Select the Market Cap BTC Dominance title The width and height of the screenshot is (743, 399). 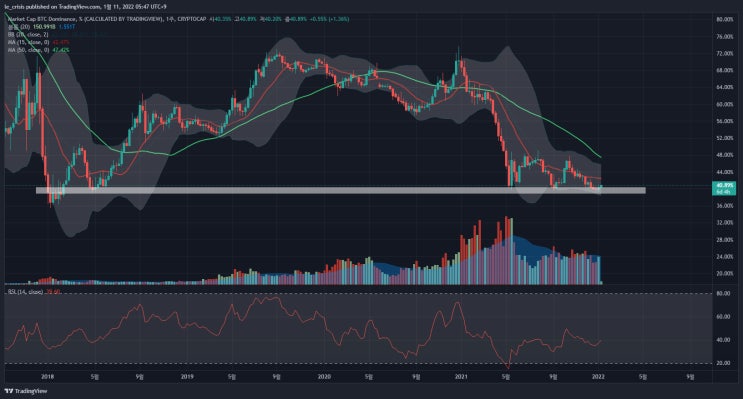pyautogui.click(x=42, y=19)
